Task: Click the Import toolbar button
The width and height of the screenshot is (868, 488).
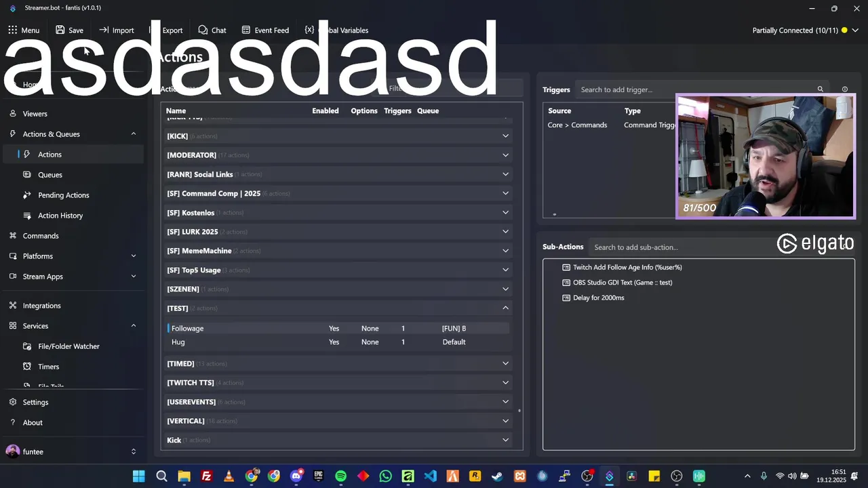Action: pos(117,30)
